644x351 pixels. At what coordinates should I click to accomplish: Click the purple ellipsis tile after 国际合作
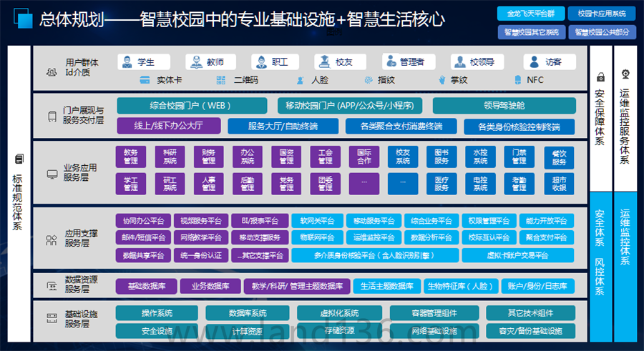tap(364, 183)
